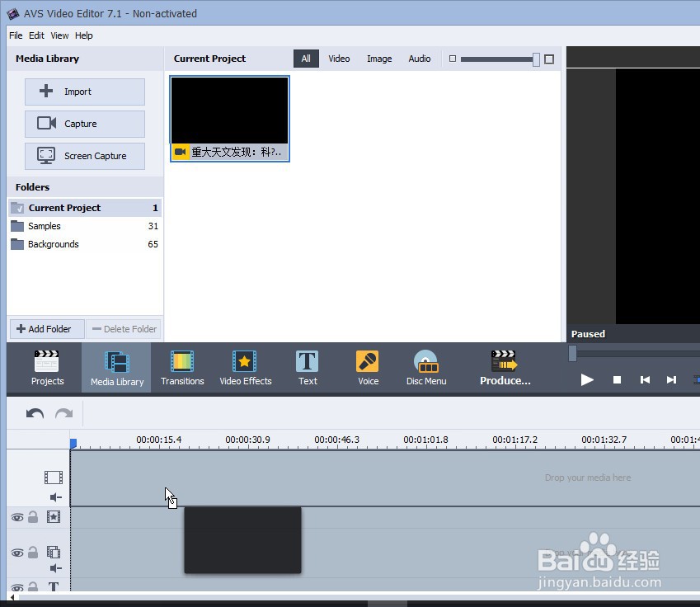The height and width of the screenshot is (607, 700).
Task: Click the text track T icon
Action: click(54, 586)
